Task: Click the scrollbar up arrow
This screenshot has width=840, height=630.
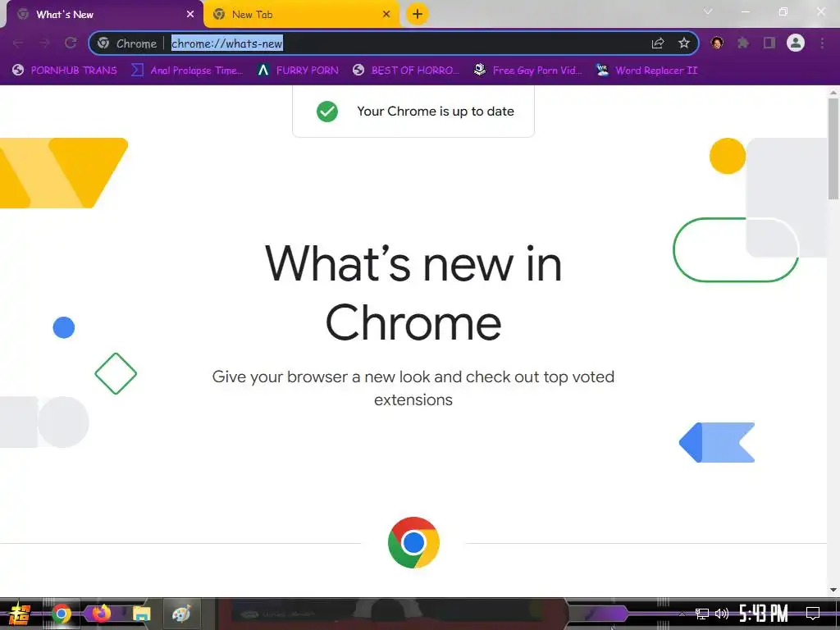Action: [x=833, y=92]
